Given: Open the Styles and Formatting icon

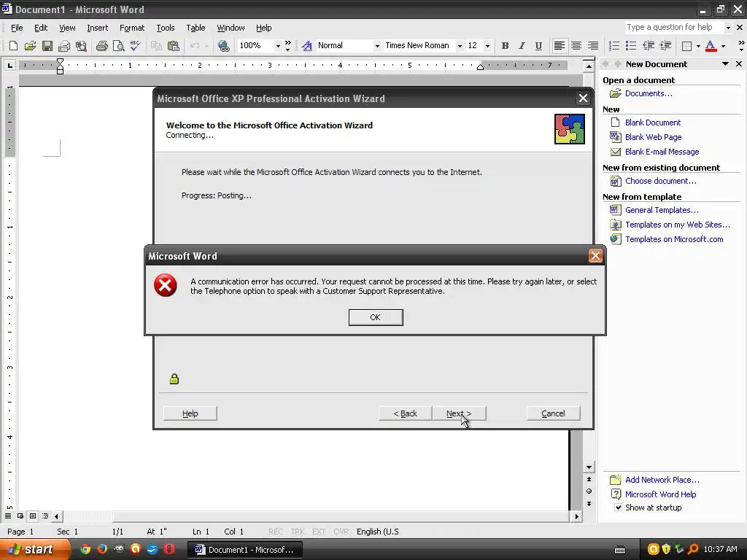Looking at the screenshot, I should 307,46.
